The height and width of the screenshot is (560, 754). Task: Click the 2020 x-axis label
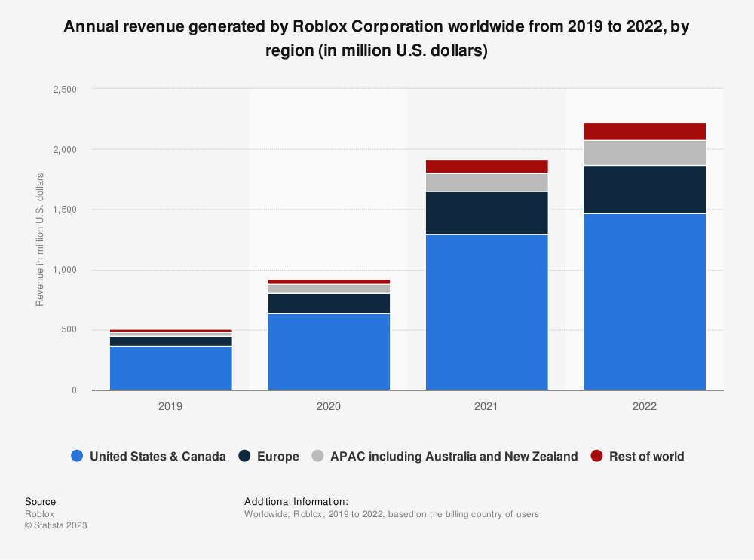329,406
